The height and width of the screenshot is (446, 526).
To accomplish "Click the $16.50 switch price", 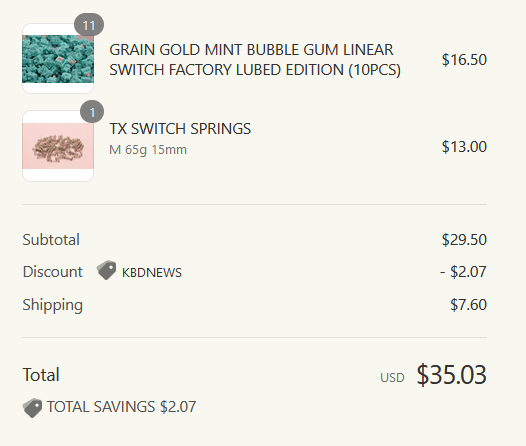I will pos(464,60).
